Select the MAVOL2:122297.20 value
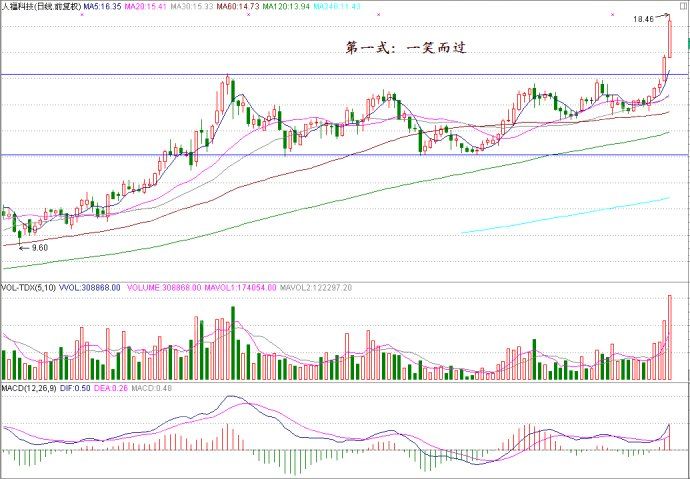690x479 pixels. [x=316, y=288]
